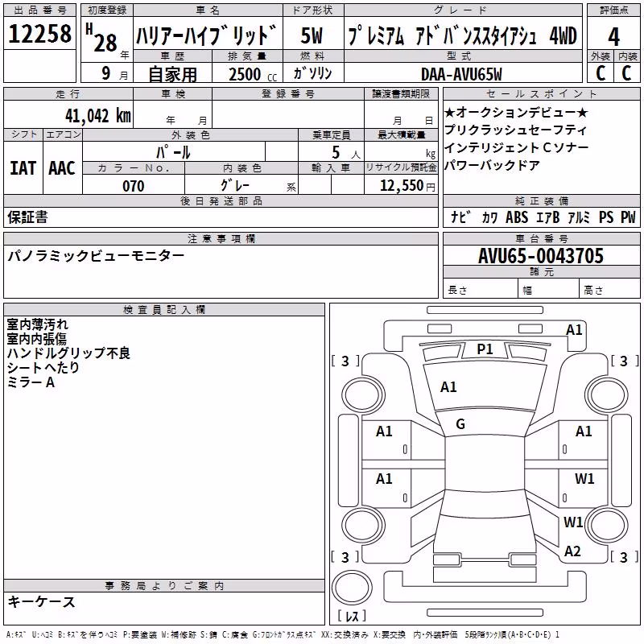Click chassis number AVU65-0043705

coord(541,256)
